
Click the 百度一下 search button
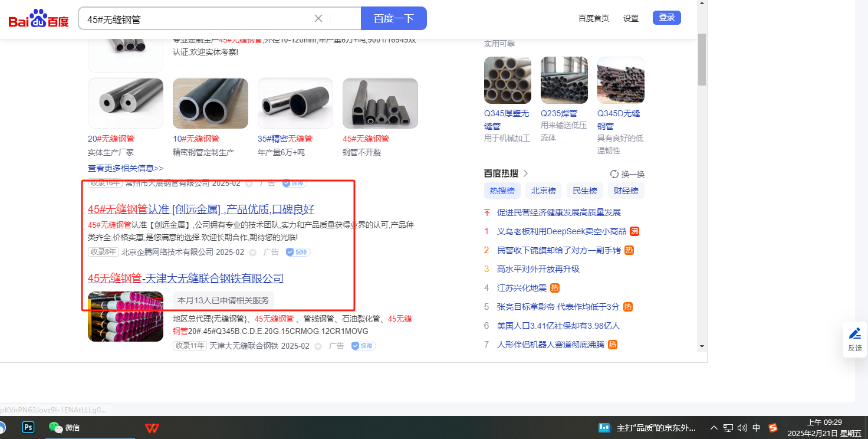(393, 18)
